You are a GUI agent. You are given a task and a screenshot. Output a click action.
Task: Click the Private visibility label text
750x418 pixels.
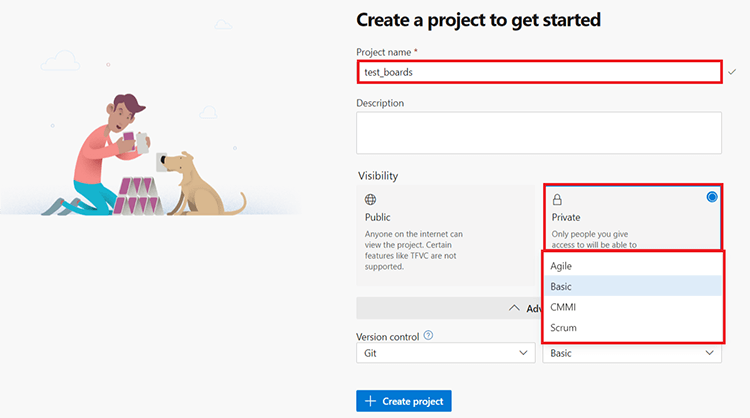[566, 217]
